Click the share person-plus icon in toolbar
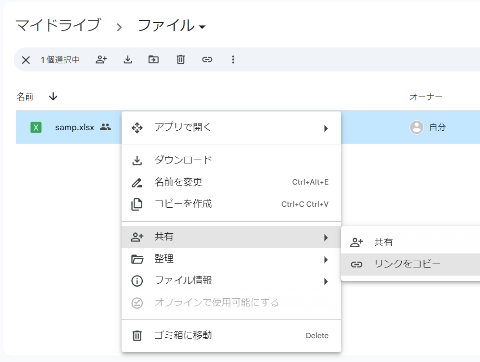 (101, 60)
